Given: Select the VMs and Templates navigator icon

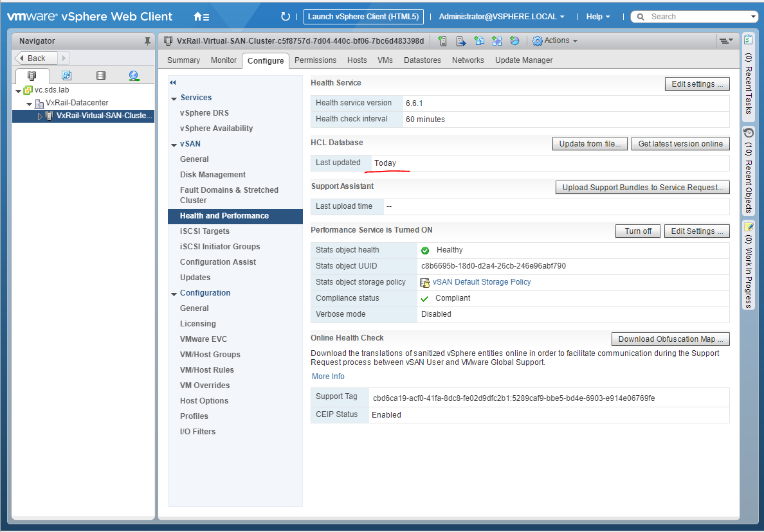Looking at the screenshot, I should point(67,75).
